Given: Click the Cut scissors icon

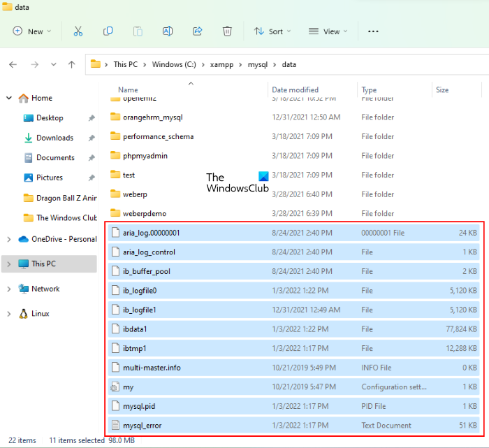Looking at the screenshot, I should pyautogui.click(x=78, y=31).
